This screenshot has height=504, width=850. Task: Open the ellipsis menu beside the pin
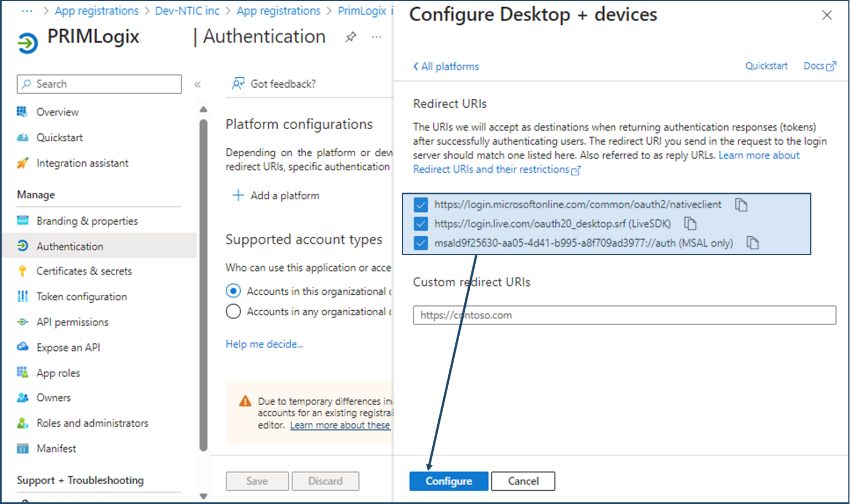pyautogui.click(x=376, y=37)
